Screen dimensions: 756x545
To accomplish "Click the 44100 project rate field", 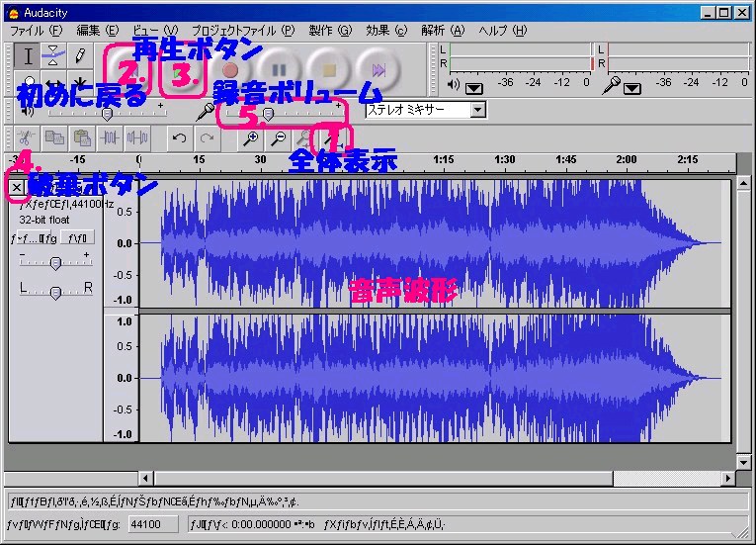I will click(153, 524).
